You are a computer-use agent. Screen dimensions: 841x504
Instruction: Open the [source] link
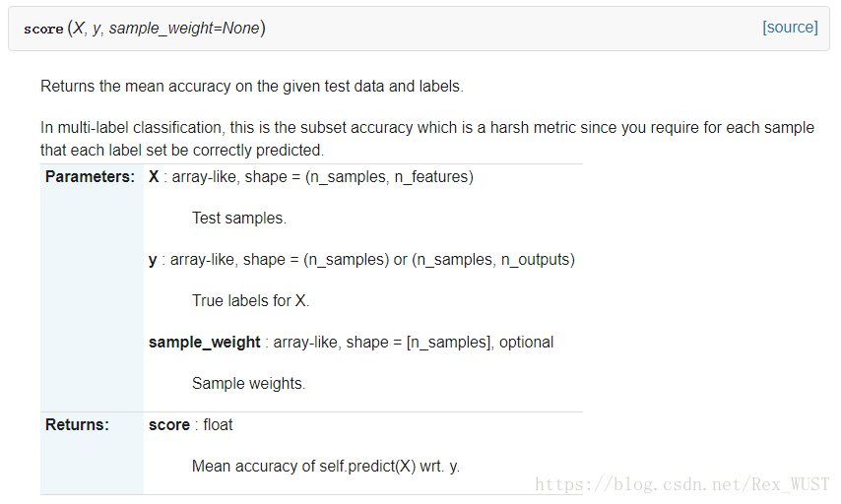790,28
